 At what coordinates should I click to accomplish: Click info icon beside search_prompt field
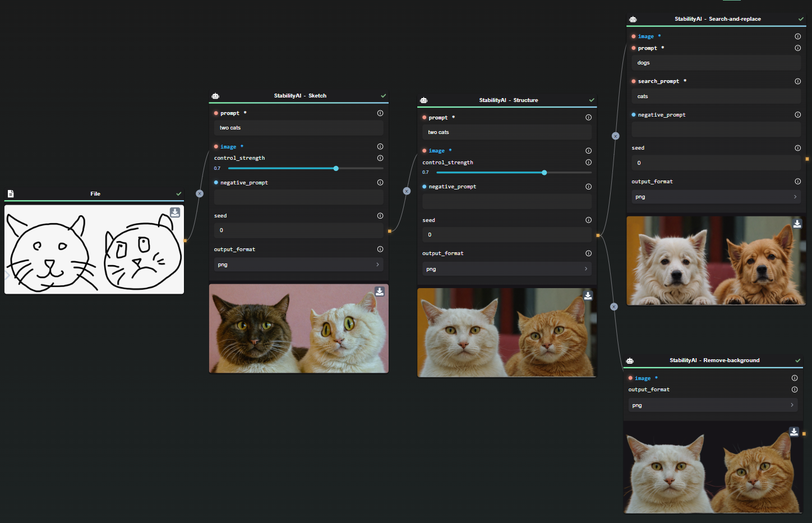797,81
